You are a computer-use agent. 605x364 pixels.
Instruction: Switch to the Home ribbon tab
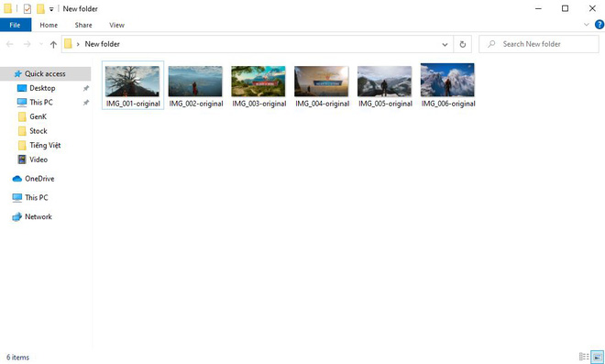pos(49,25)
